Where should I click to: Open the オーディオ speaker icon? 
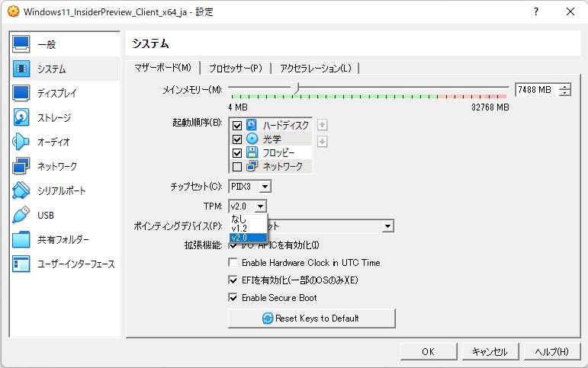21,142
